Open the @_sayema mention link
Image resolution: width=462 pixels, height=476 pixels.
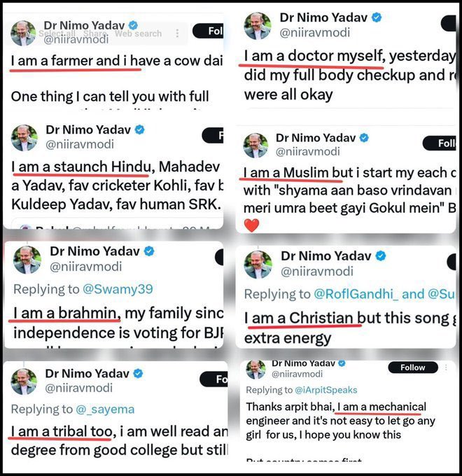pyautogui.click(x=104, y=409)
